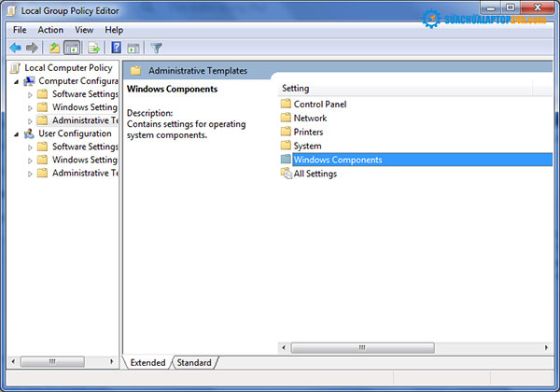The height and width of the screenshot is (392, 560).
Task: Click the Network folder icon
Action: click(286, 118)
